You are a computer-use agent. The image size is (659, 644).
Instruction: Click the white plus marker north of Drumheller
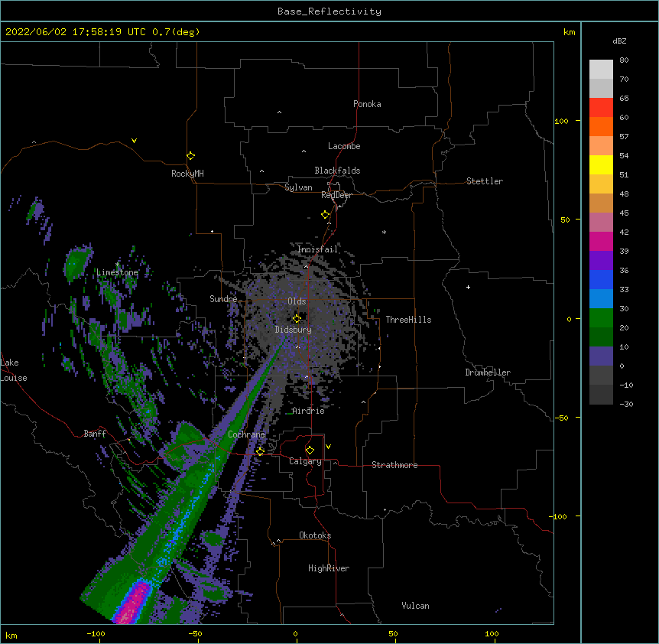point(468,287)
